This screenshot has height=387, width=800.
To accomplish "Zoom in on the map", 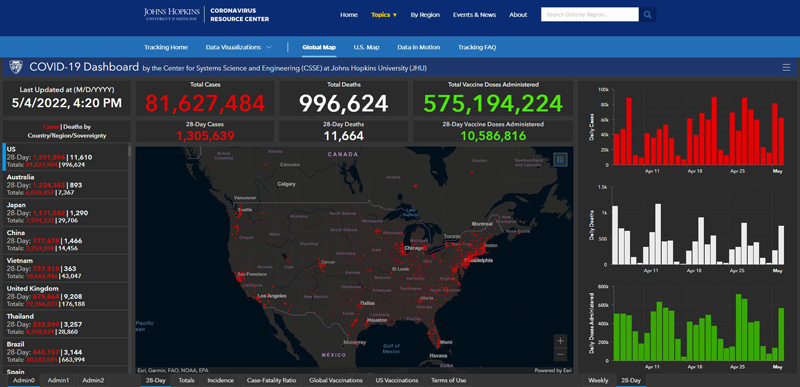I will click(560, 340).
